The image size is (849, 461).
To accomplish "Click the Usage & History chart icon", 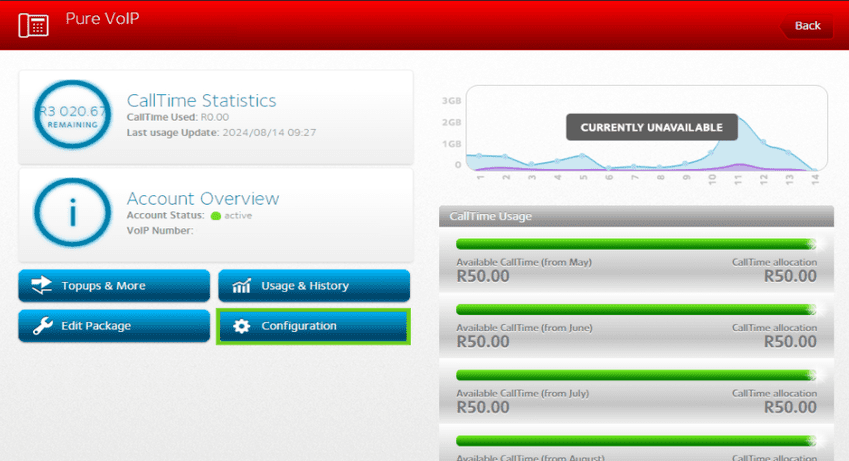I will click(x=241, y=287).
